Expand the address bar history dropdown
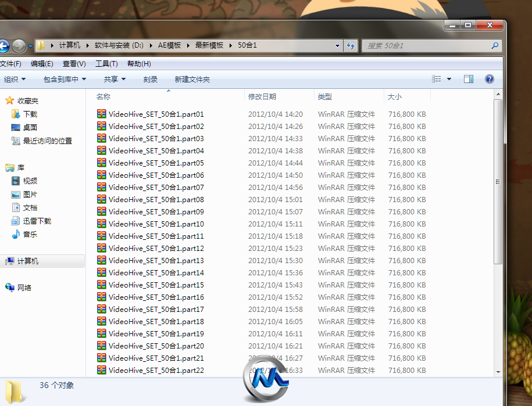Image resolution: width=532 pixels, height=406 pixels. (x=337, y=45)
